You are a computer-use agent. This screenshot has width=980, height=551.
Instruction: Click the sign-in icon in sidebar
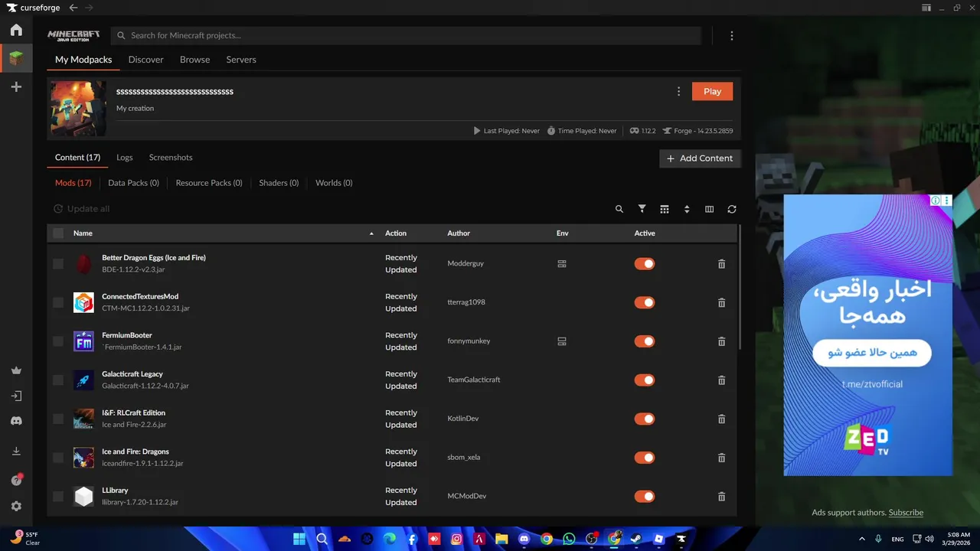pyautogui.click(x=16, y=396)
